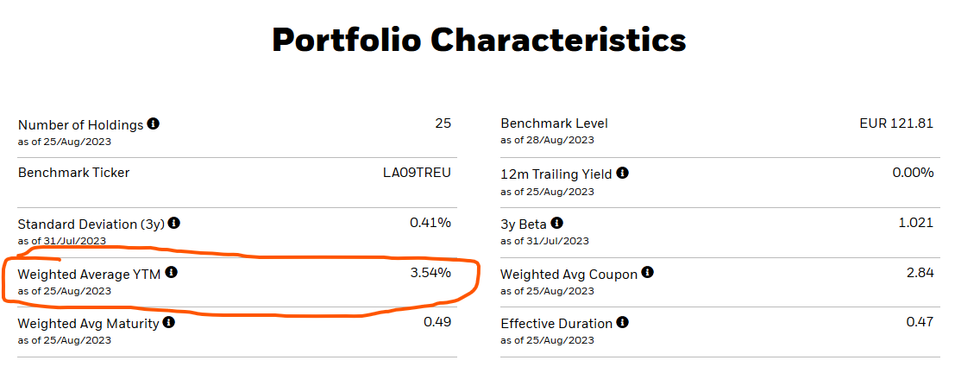Show info for Standard Deviation (3y)
This screenshot has width=980, height=373.
[174, 223]
